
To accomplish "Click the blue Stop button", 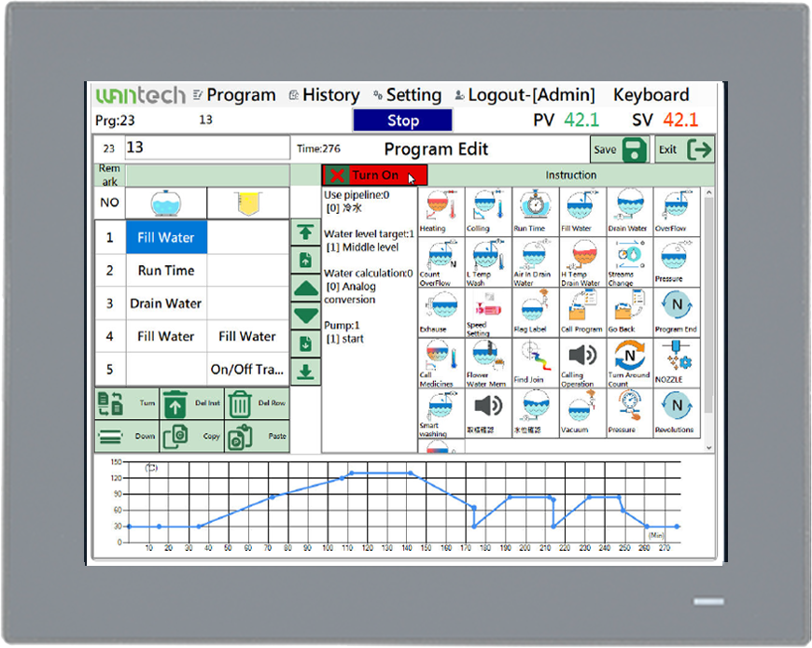I will coord(402,120).
